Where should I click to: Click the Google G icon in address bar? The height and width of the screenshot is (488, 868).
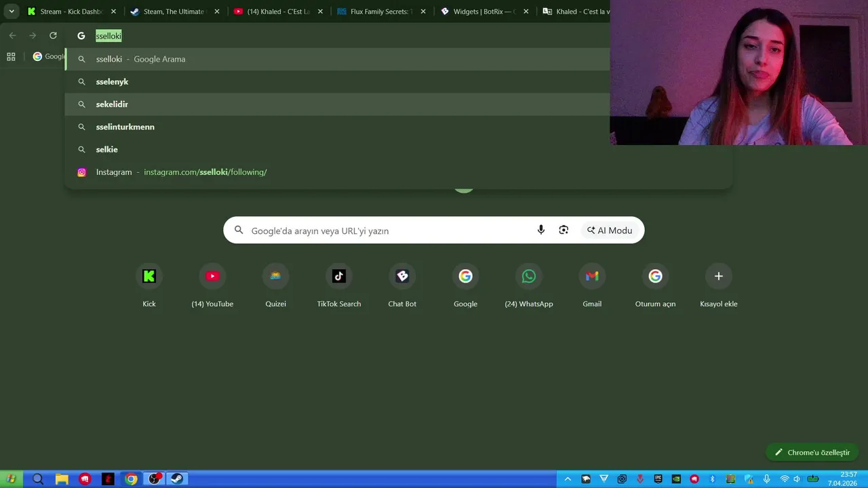tap(81, 36)
